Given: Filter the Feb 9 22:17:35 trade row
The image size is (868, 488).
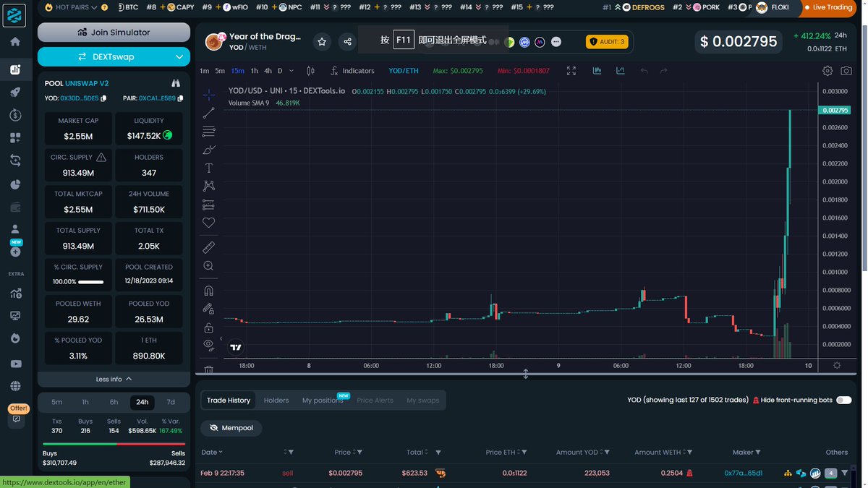Looking at the screenshot, I should coord(843,473).
